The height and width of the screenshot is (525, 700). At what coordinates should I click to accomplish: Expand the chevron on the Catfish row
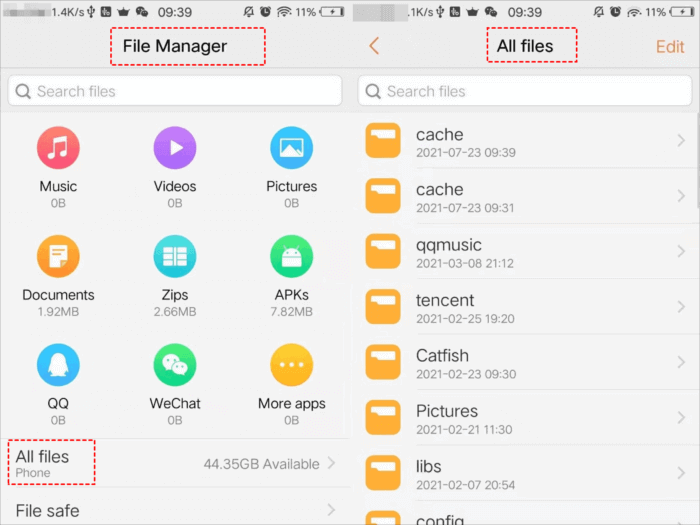(681, 362)
